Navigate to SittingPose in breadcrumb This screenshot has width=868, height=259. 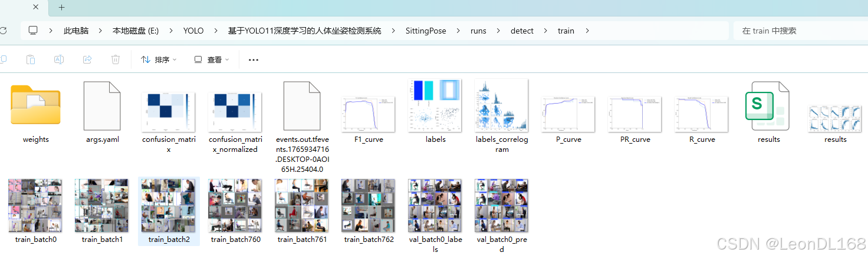pyautogui.click(x=426, y=31)
